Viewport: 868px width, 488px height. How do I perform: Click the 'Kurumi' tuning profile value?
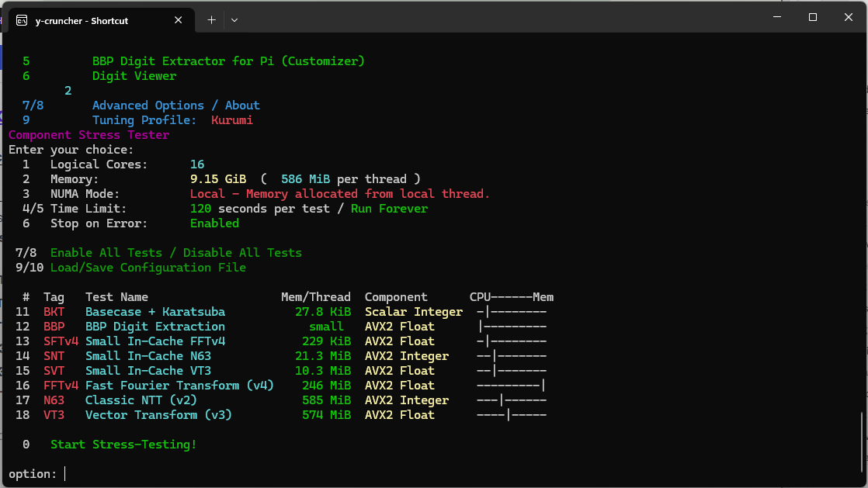pos(231,120)
